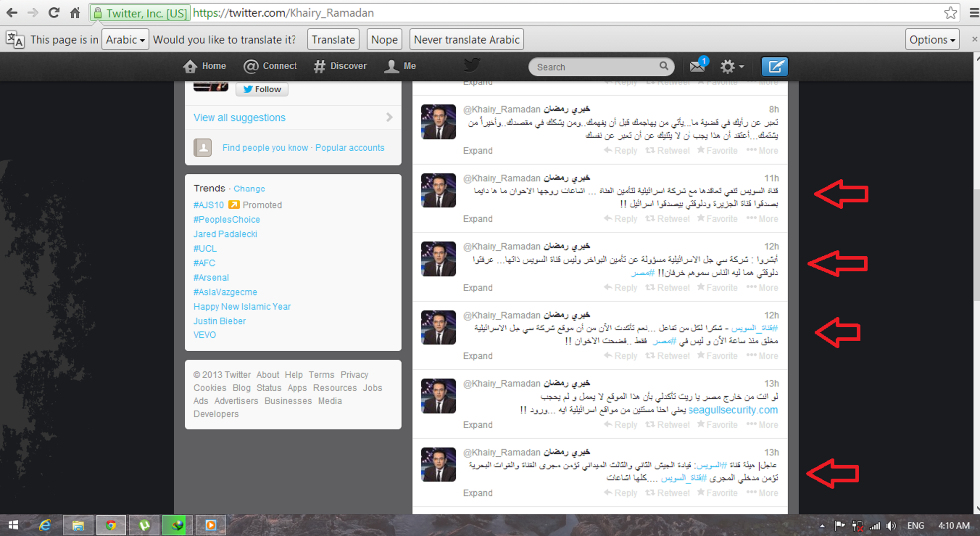Open Chrome's hamburger menu icon
Viewport: 980px width, 536px height.
click(974, 13)
